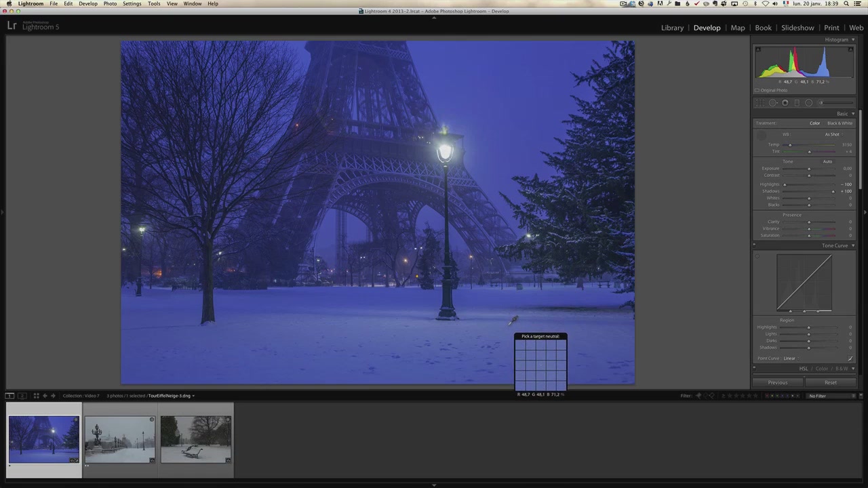
Task: Toggle shadow clipping indicator in histogram
Action: click(758, 49)
